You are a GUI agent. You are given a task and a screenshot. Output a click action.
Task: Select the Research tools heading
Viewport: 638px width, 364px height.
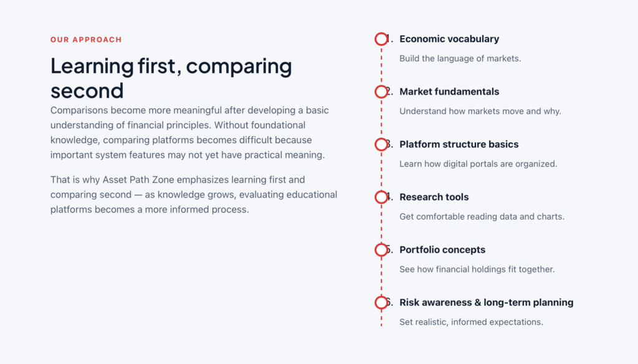click(x=434, y=197)
